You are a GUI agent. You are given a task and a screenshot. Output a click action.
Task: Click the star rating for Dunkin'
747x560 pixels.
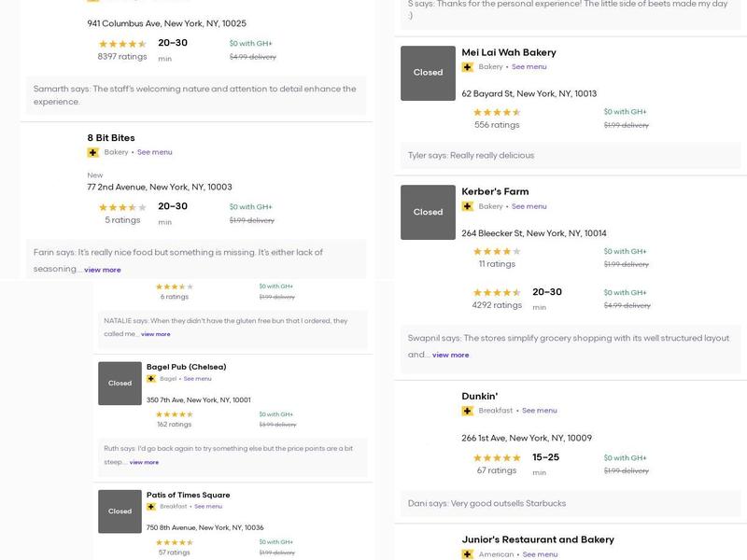(497, 458)
